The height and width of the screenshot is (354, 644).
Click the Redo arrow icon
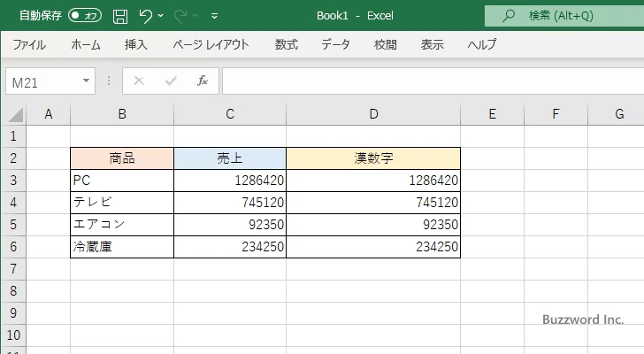pyautogui.click(x=180, y=16)
